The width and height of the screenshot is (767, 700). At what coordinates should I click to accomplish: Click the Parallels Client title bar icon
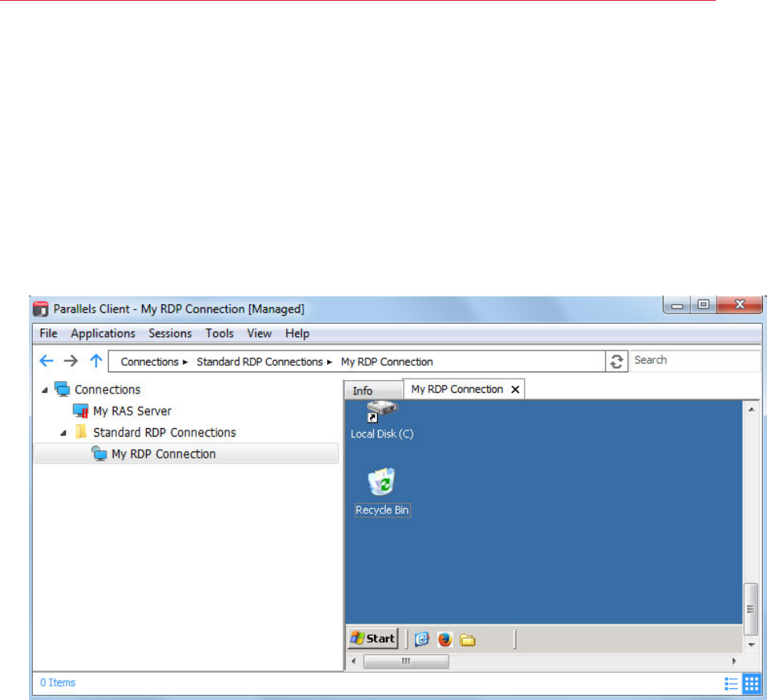41,309
